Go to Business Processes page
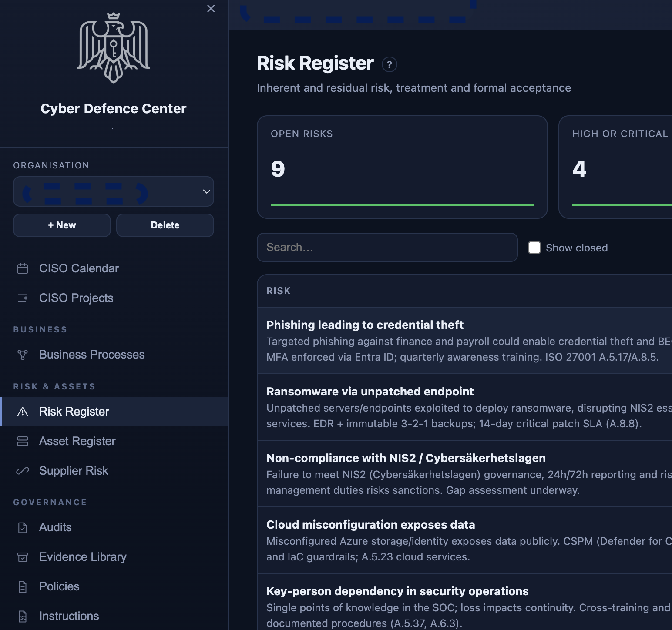Screen dimensions: 672x630 pyautogui.click(x=114, y=355)
